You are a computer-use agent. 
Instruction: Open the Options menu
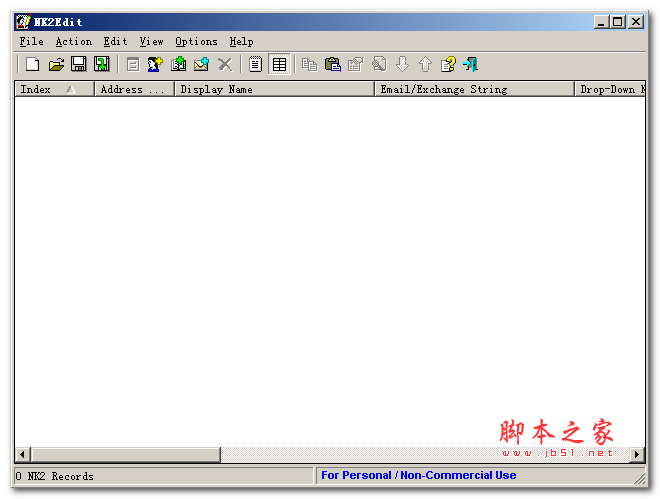pyautogui.click(x=196, y=42)
